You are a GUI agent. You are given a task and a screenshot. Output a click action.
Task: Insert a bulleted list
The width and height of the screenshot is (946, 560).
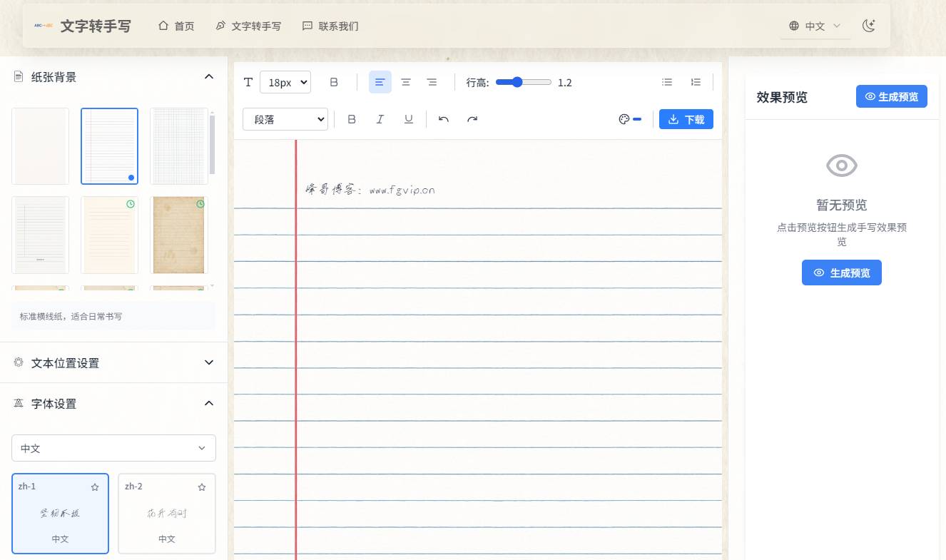pyautogui.click(x=667, y=82)
